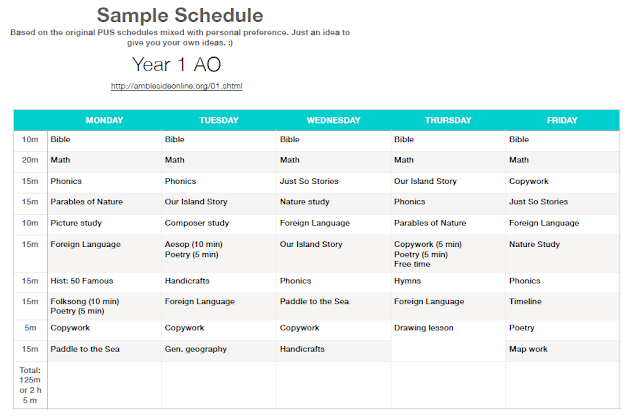The width and height of the screenshot is (640, 420).
Task: Open the amblesideonline.org/01.shtml link
Action: click(176, 86)
